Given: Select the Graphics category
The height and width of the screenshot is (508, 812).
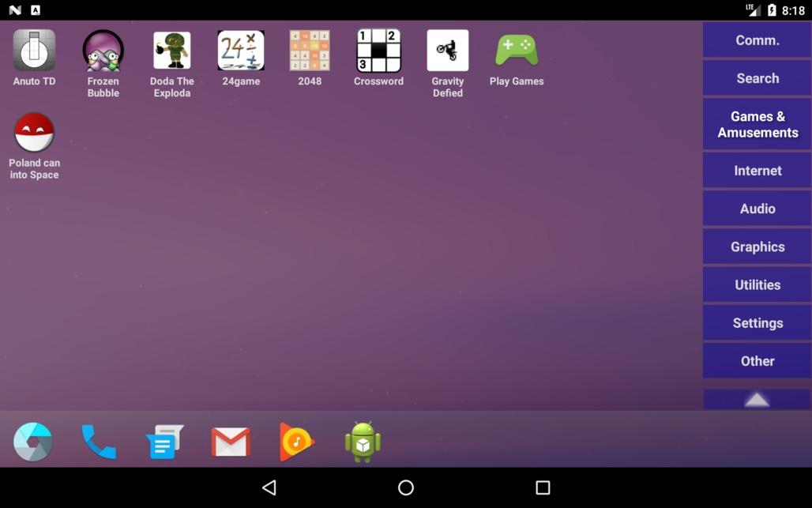Looking at the screenshot, I should point(757,247).
